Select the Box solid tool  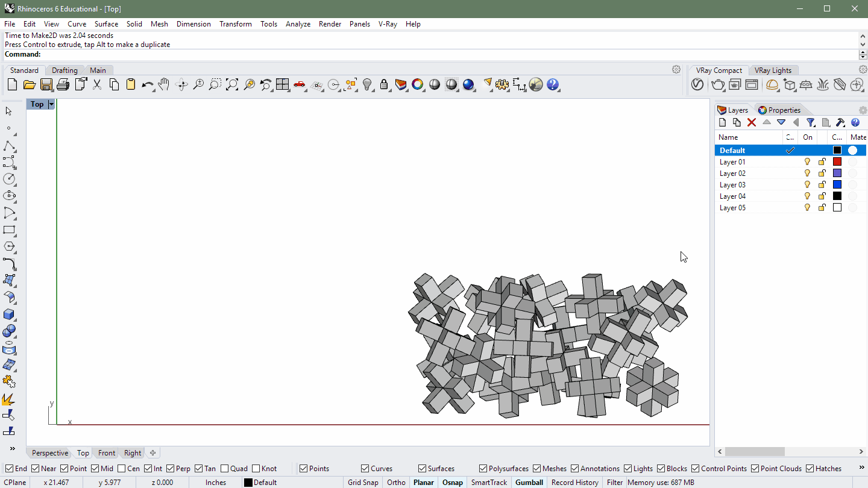point(9,314)
